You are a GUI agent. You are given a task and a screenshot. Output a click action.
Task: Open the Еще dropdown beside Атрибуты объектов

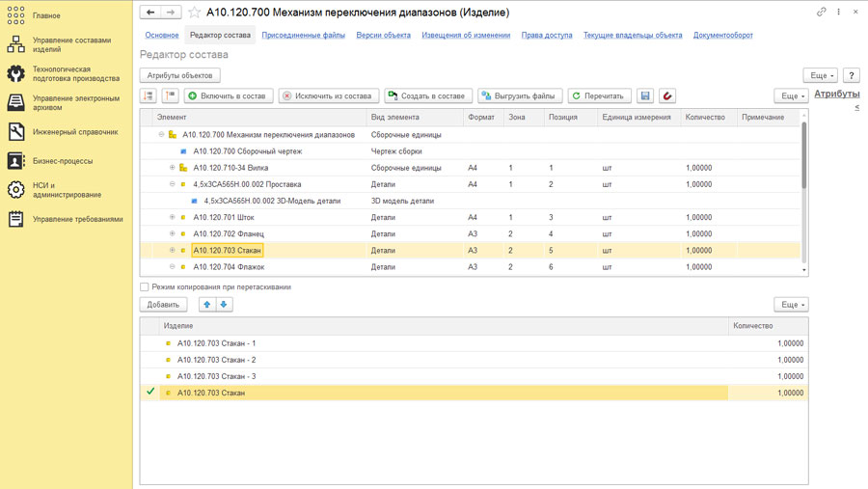click(820, 75)
